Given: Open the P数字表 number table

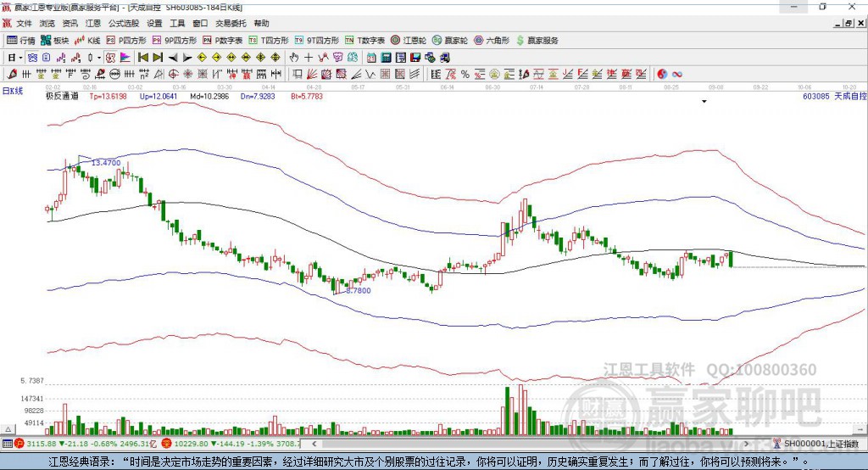Looking at the screenshot, I should pyautogui.click(x=223, y=41).
